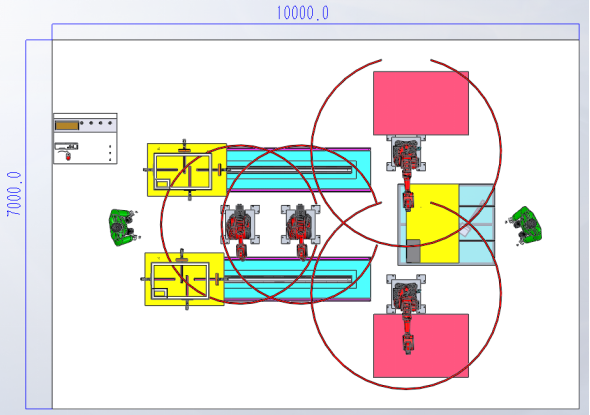
Task: Select the lower yellow fixture table
Action: pyautogui.click(x=184, y=279)
